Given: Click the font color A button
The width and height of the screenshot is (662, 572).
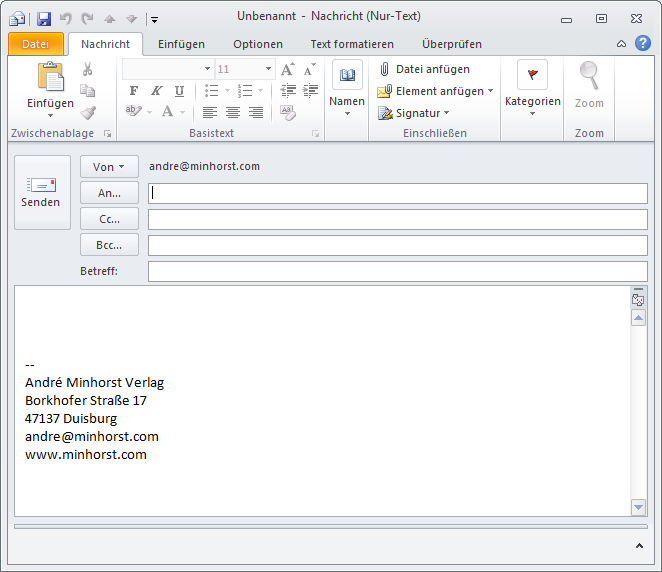Looking at the screenshot, I should 168,112.
